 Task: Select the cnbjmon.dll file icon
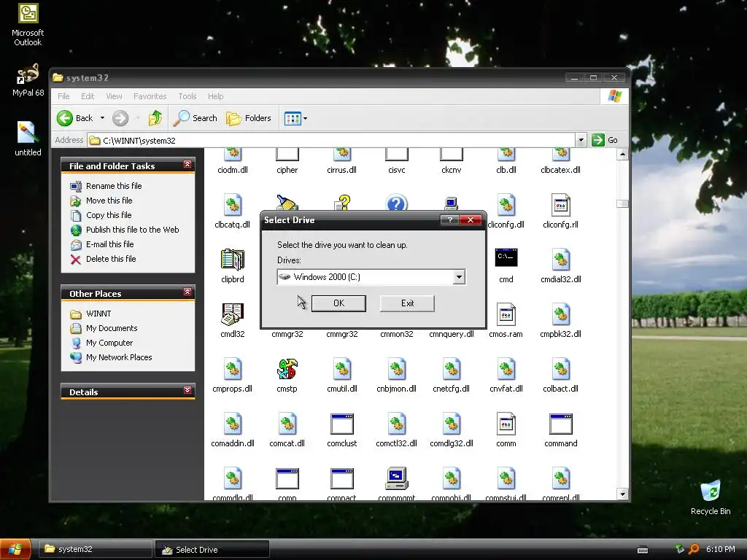pyautogui.click(x=396, y=369)
